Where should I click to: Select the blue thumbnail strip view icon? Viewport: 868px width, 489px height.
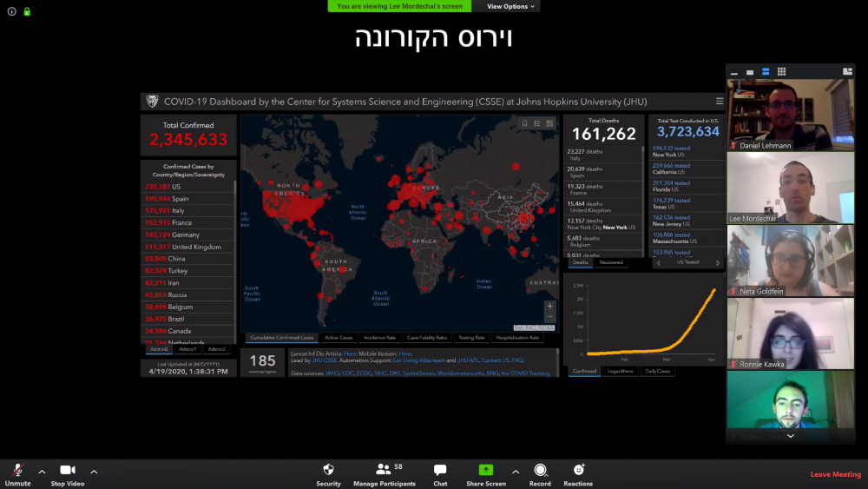[766, 71]
